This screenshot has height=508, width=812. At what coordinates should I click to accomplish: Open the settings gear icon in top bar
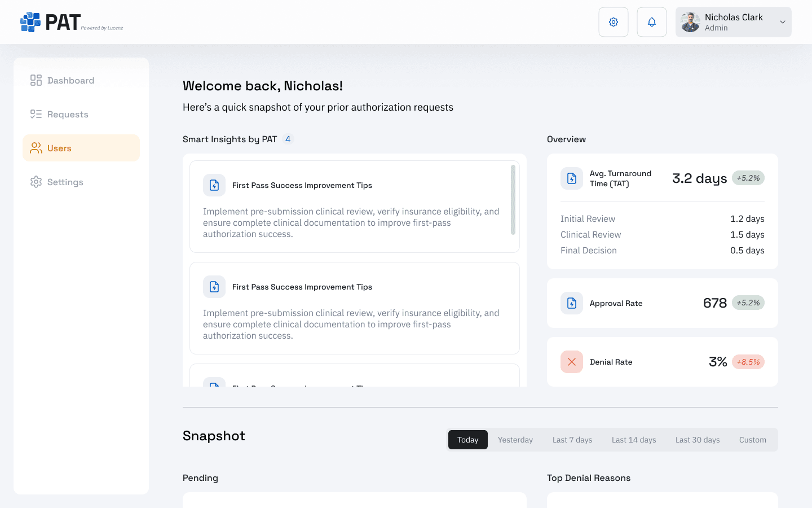[613, 22]
